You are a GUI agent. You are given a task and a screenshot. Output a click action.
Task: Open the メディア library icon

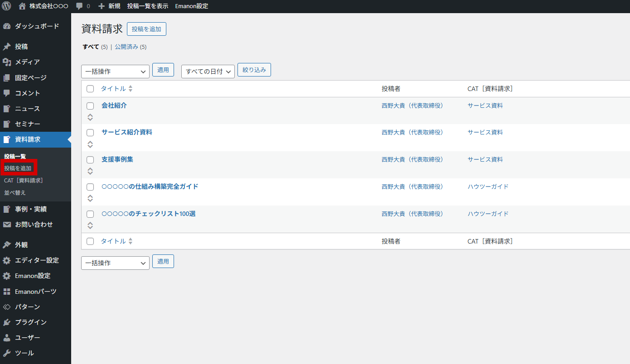coord(7,62)
